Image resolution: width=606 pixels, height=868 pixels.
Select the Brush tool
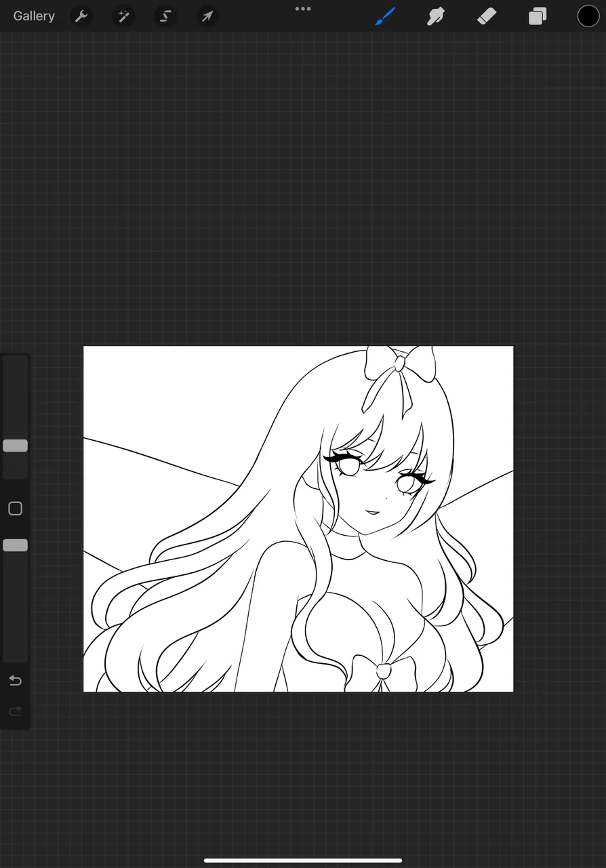385,16
